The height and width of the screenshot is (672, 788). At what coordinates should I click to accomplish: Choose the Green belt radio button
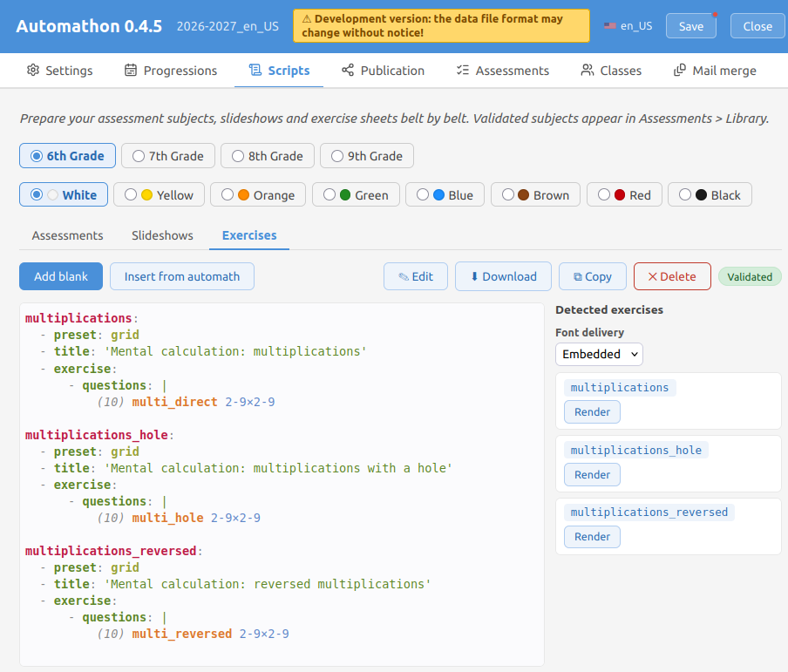click(x=329, y=194)
